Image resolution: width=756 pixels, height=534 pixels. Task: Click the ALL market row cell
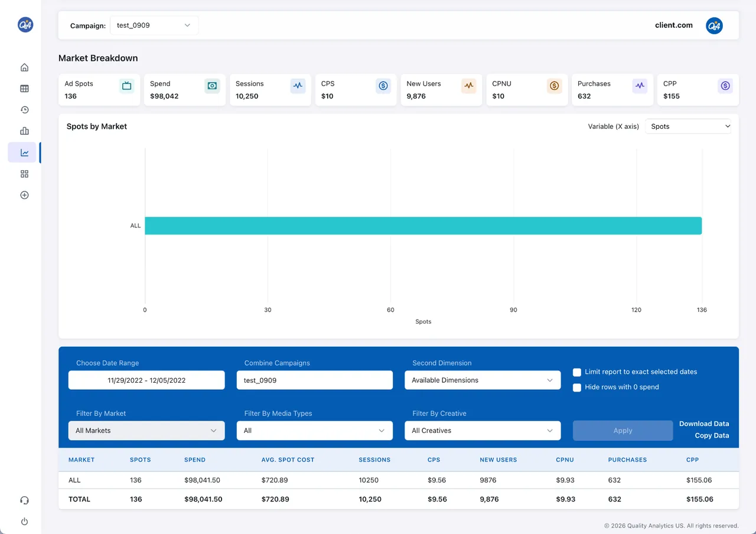click(x=74, y=480)
